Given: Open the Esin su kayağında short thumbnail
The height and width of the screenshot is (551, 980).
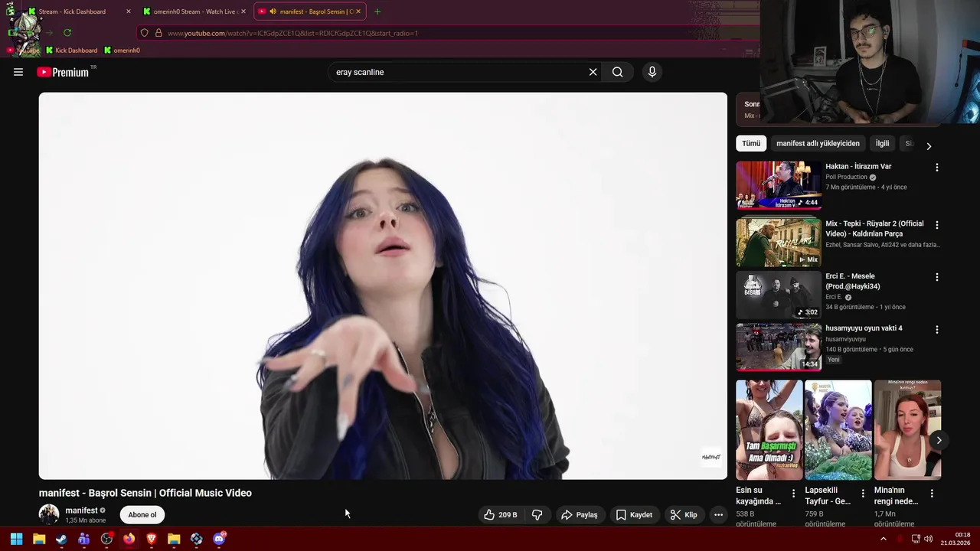Looking at the screenshot, I should (x=769, y=430).
